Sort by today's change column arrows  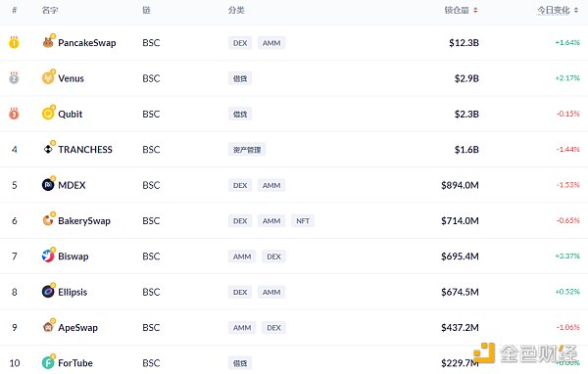tap(576, 10)
